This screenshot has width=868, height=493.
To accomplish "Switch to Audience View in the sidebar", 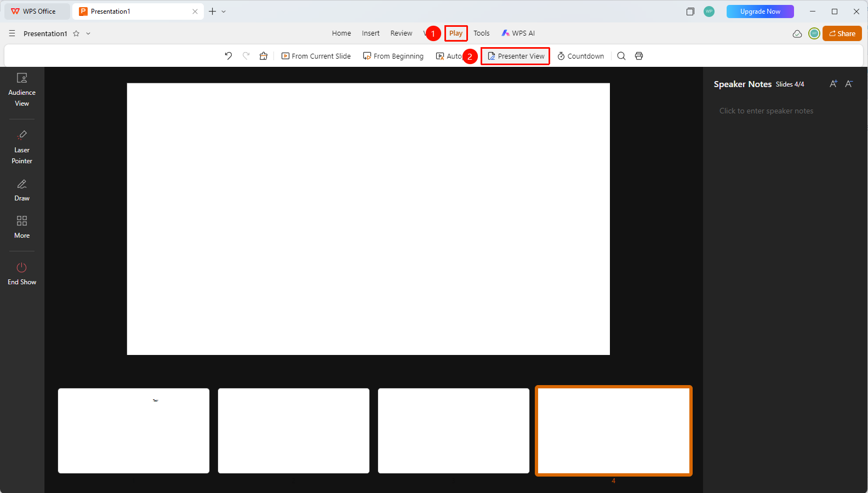I will [22, 90].
